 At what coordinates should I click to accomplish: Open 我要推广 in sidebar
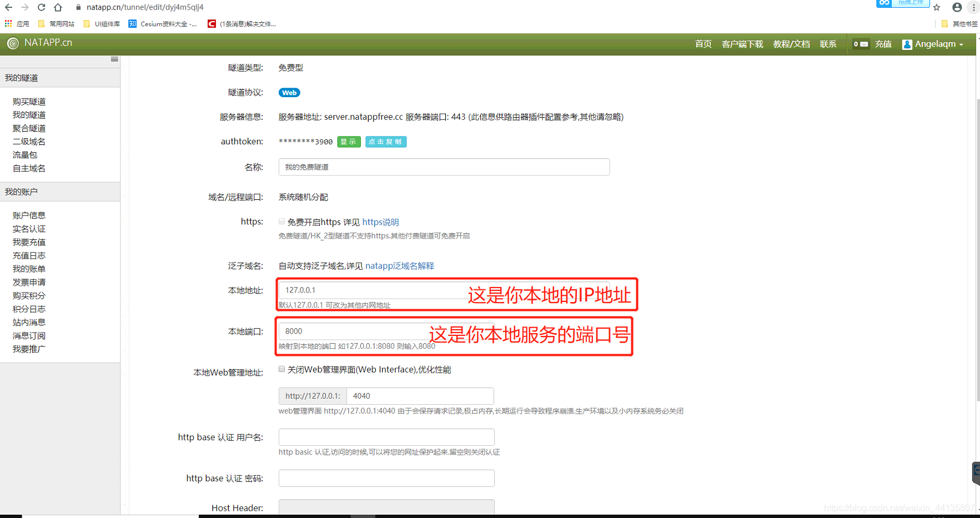[29, 349]
